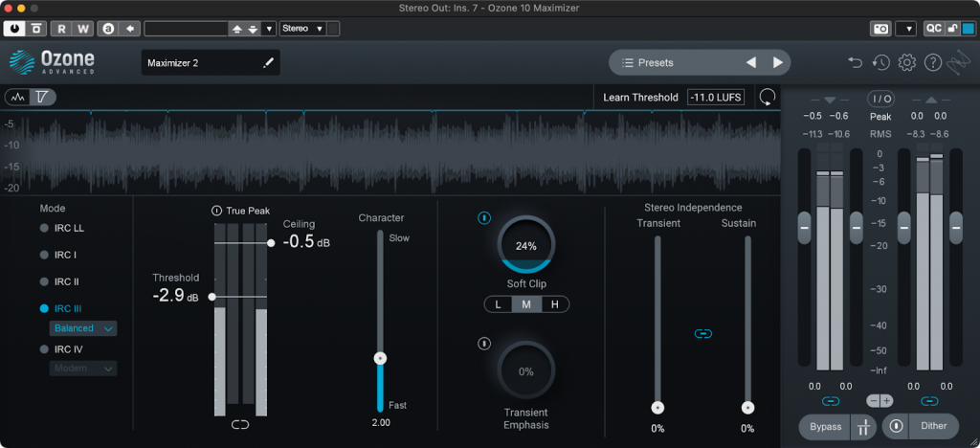The width and height of the screenshot is (980, 448).
Task: Select Soft Clip H setting
Action: coord(555,304)
